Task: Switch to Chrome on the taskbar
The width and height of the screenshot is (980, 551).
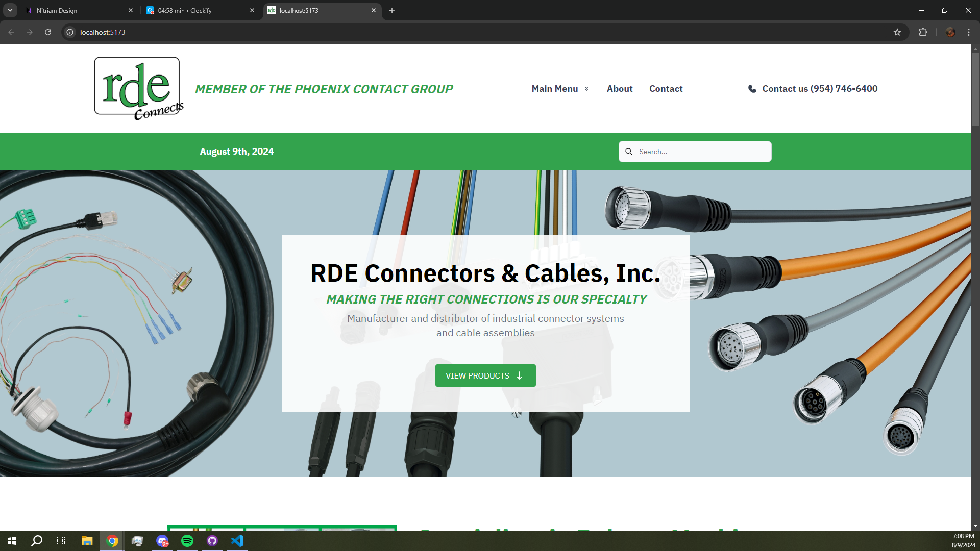Action: [112, 541]
